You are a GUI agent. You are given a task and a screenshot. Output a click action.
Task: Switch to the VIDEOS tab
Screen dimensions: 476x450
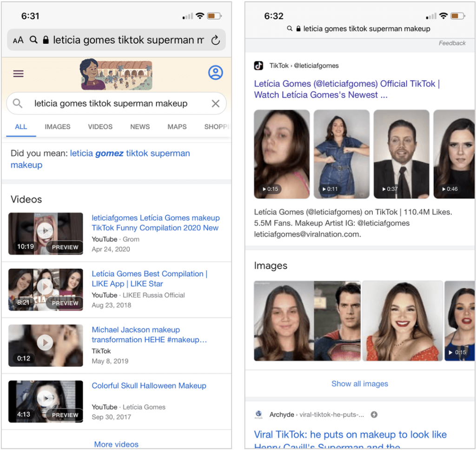click(100, 126)
